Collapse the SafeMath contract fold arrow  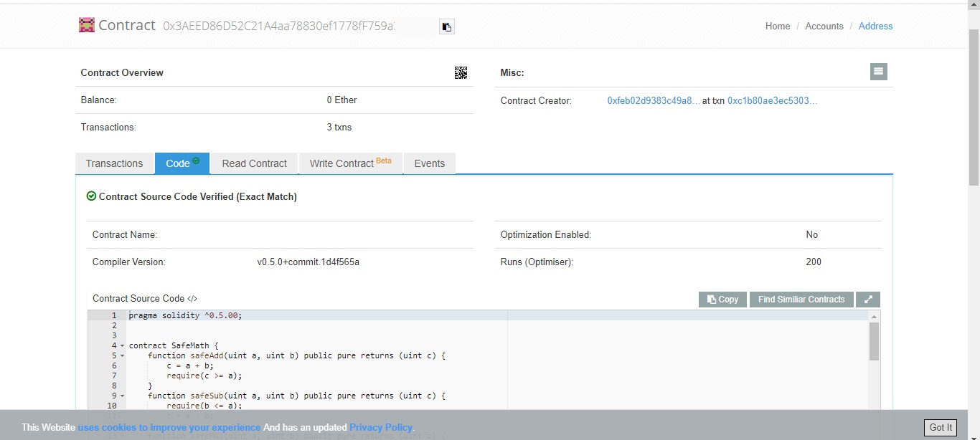click(122, 345)
